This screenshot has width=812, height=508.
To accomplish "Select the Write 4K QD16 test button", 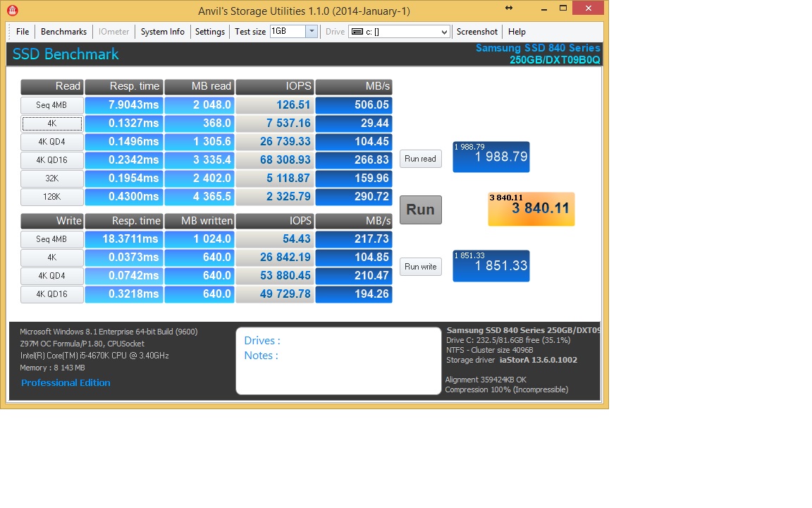I will pyautogui.click(x=51, y=294).
